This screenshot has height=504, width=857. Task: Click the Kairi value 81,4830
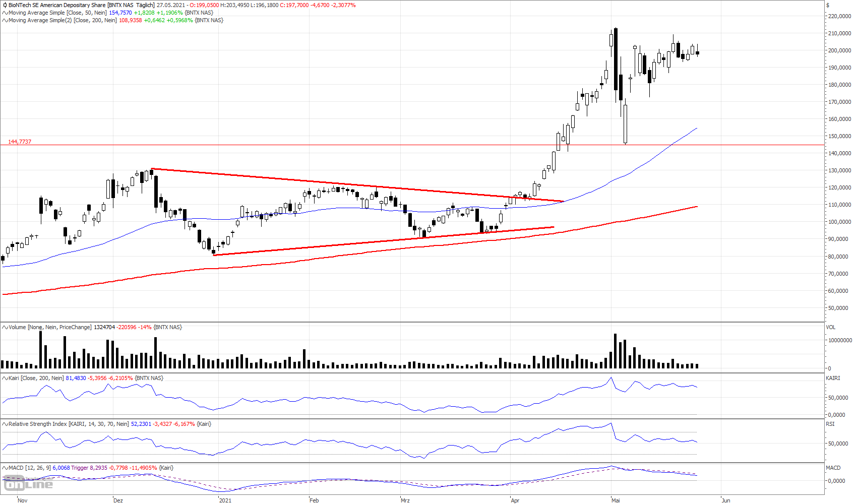click(x=76, y=378)
